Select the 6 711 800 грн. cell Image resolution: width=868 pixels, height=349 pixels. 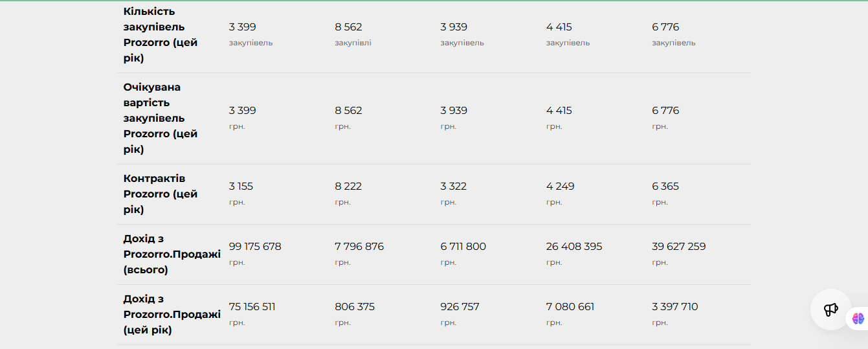[x=463, y=254]
